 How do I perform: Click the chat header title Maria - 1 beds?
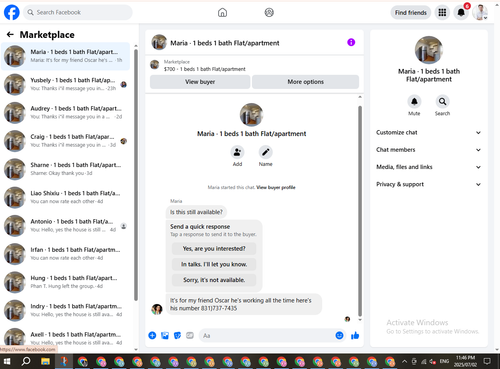point(225,43)
